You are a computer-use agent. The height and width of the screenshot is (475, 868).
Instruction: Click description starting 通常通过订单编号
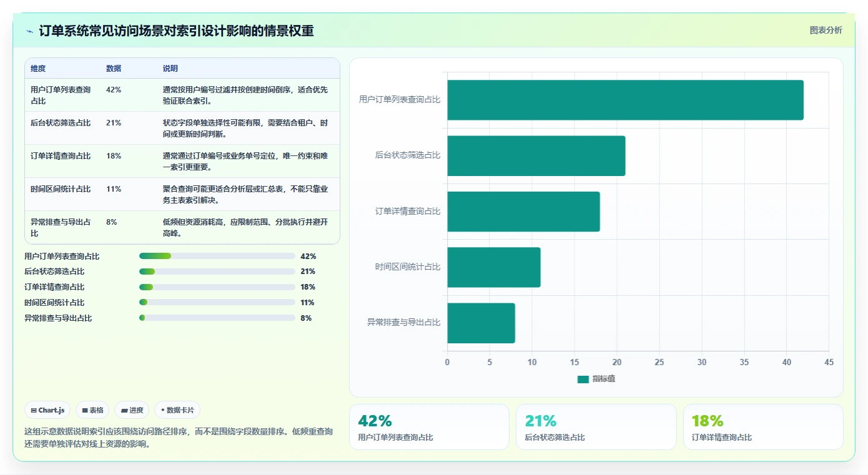[245, 161]
